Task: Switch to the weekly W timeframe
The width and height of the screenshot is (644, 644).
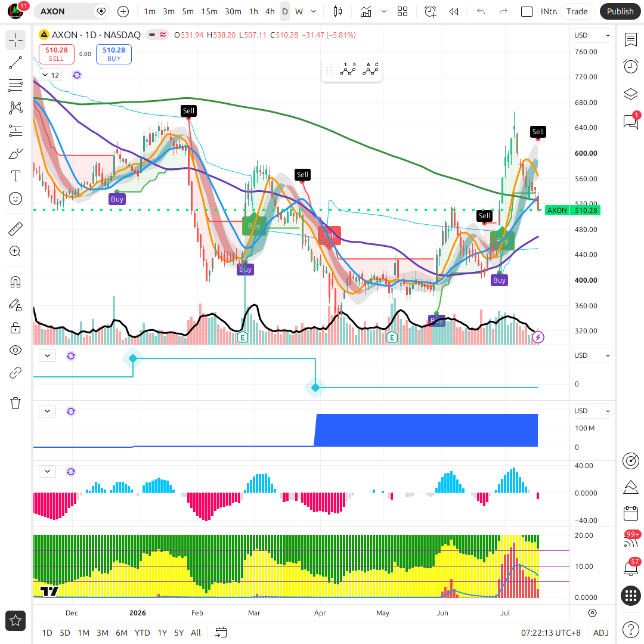Action: [299, 11]
